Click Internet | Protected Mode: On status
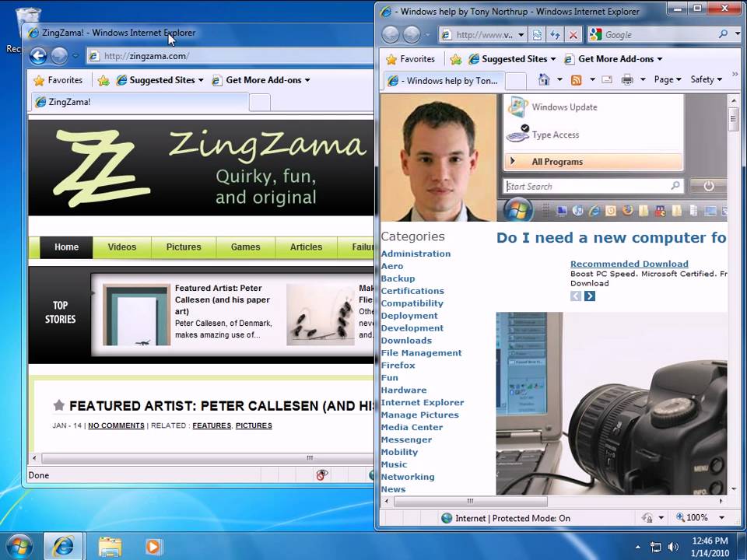 (x=506, y=518)
